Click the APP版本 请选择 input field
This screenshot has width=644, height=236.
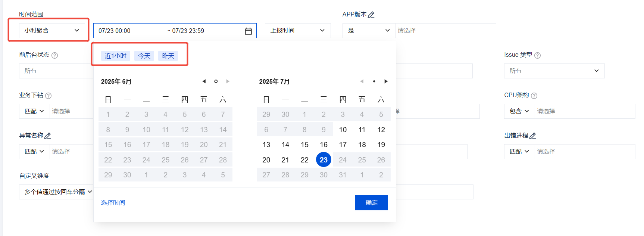[445, 31]
